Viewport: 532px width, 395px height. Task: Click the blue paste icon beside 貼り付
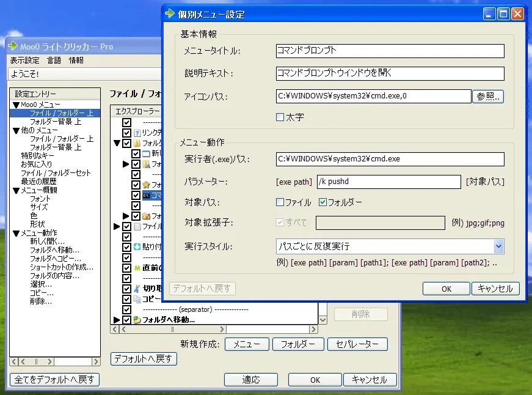(x=137, y=247)
